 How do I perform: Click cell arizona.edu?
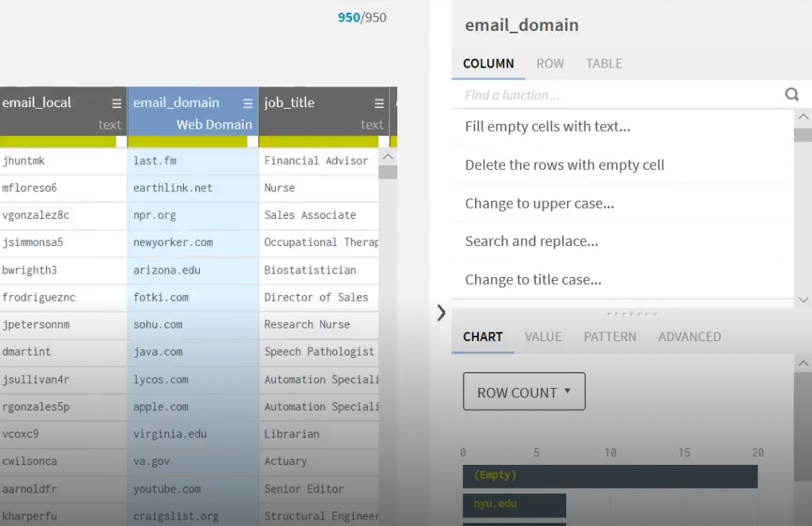[193, 270]
